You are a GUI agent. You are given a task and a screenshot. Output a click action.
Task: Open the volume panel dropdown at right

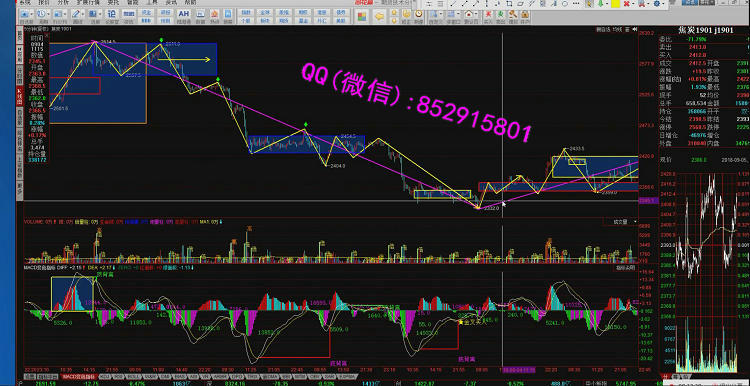[635, 222]
